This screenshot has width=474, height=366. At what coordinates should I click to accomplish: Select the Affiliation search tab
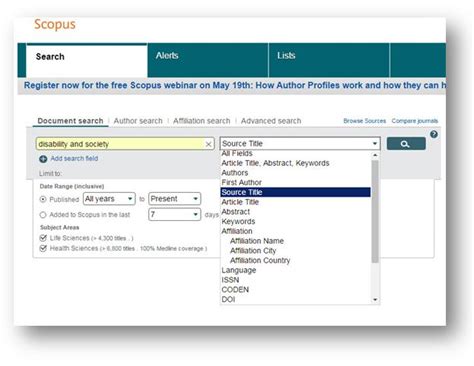coord(202,121)
